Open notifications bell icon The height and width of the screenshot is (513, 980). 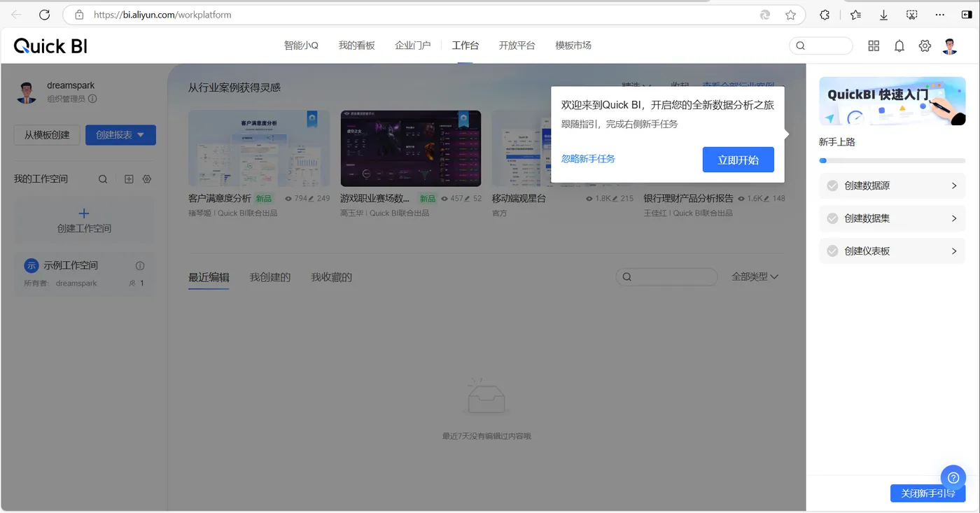(x=899, y=46)
